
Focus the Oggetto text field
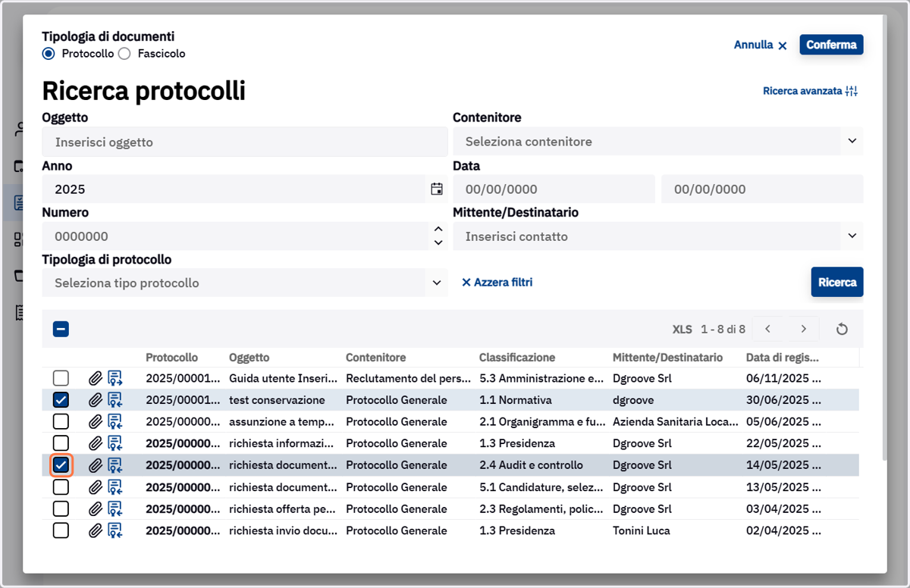pyautogui.click(x=245, y=142)
